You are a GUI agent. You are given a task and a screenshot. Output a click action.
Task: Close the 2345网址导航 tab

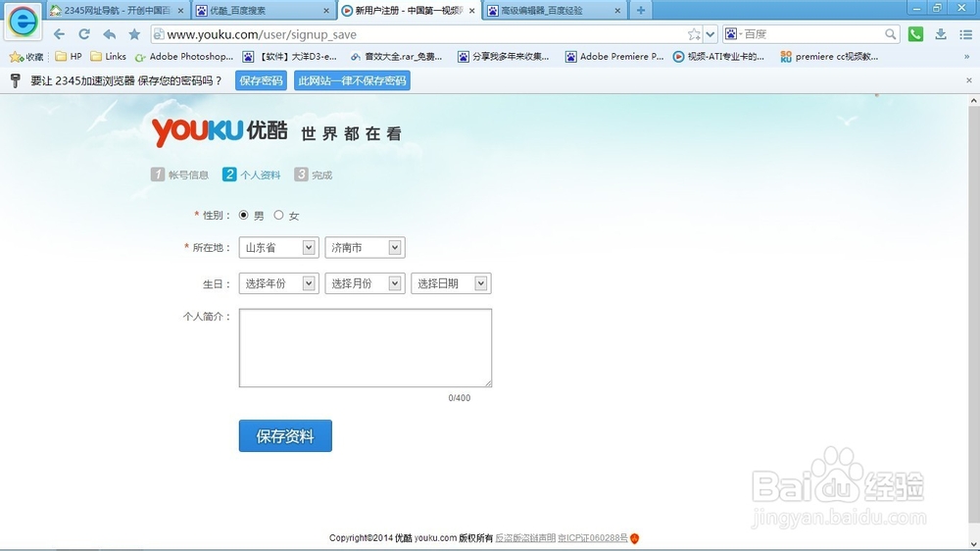coord(180,11)
